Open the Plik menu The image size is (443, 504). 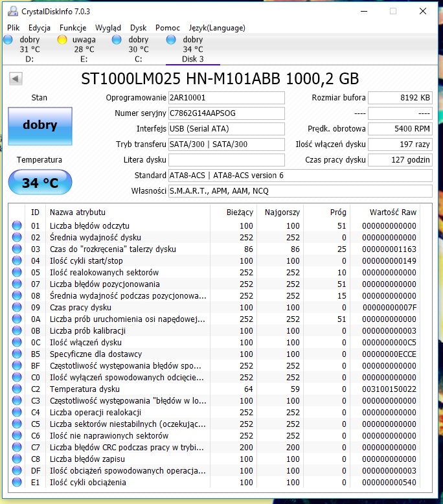pos(13,28)
